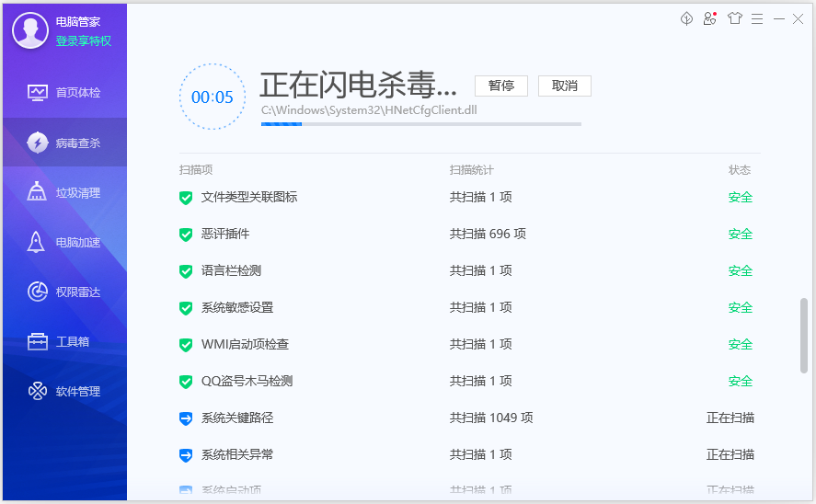Select the 恶评插件 scan row
Image resolution: width=816 pixels, height=504 pixels.
tap(225, 234)
